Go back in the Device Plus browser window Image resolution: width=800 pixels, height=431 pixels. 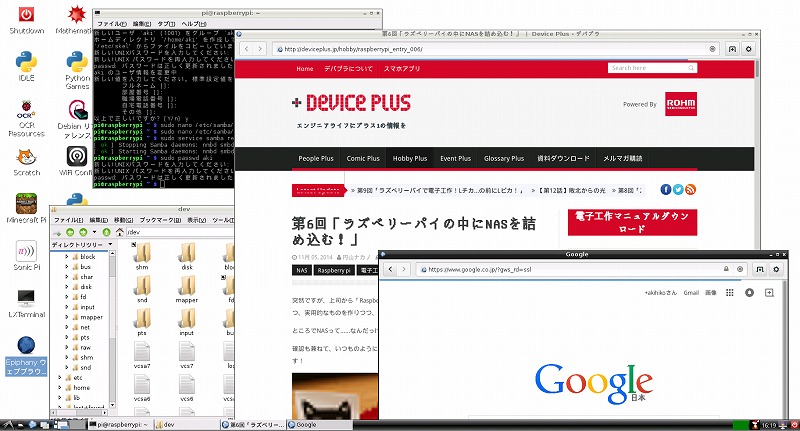pyautogui.click(x=246, y=49)
